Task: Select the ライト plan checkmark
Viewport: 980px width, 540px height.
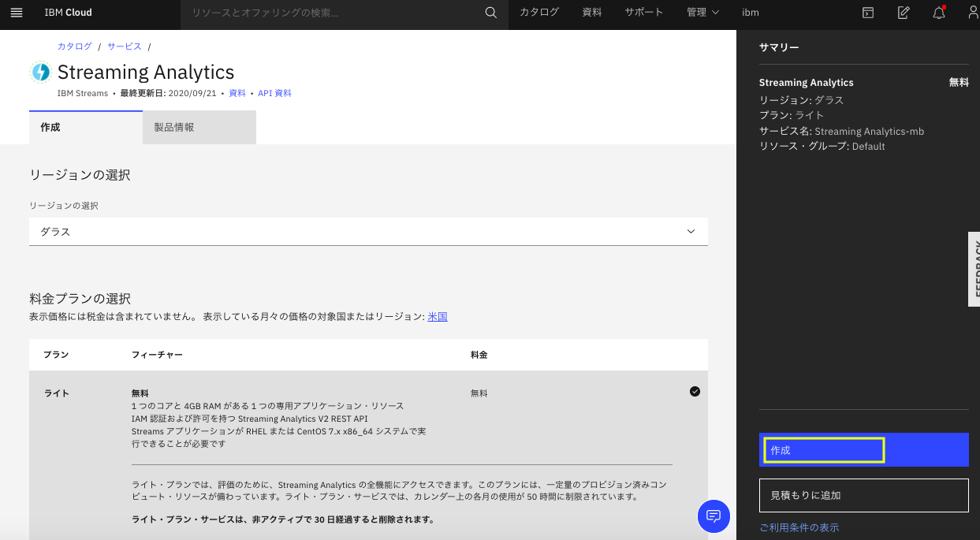Action: pyautogui.click(x=695, y=391)
